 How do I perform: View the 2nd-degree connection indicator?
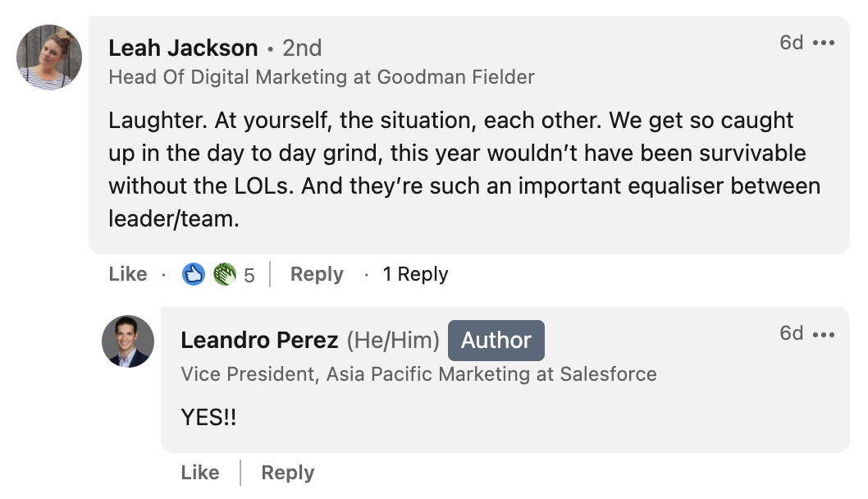click(x=303, y=48)
